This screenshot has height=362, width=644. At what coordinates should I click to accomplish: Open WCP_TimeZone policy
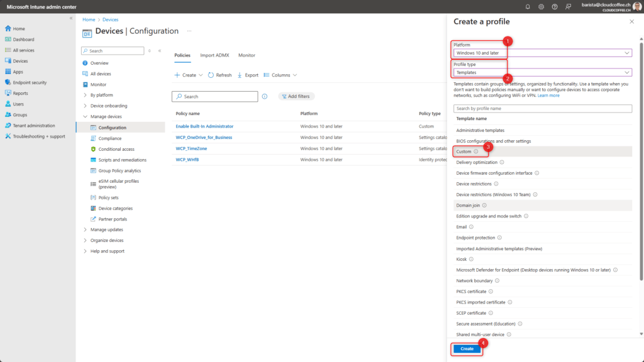tap(191, 148)
